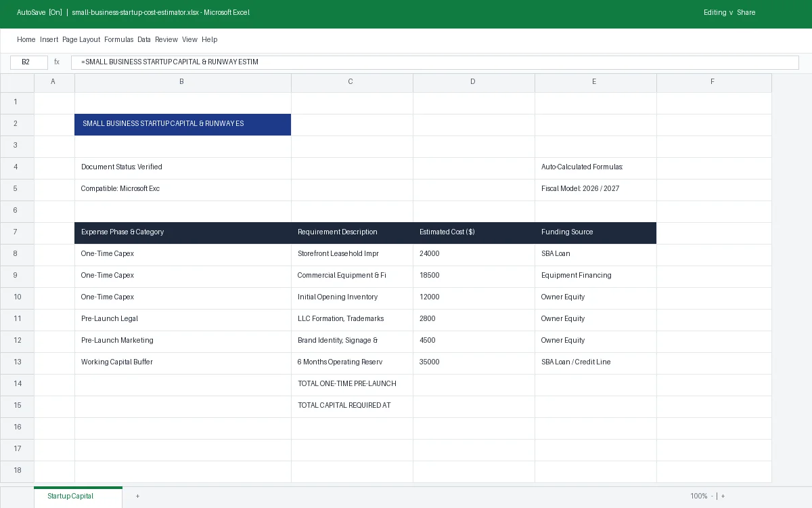Screen dimensions: 812x508
Task: Click the Owner Equity cell in row 10
Action: pyautogui.click(x=595, y=298)
